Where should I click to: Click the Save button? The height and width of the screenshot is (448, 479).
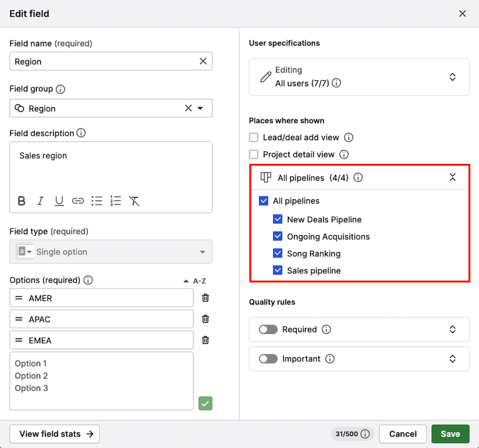(450, 434)
